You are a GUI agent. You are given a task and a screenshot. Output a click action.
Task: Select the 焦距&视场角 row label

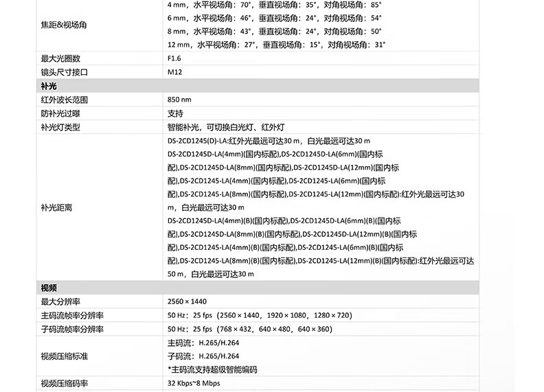pyautogui.click(x=64, y=25)
